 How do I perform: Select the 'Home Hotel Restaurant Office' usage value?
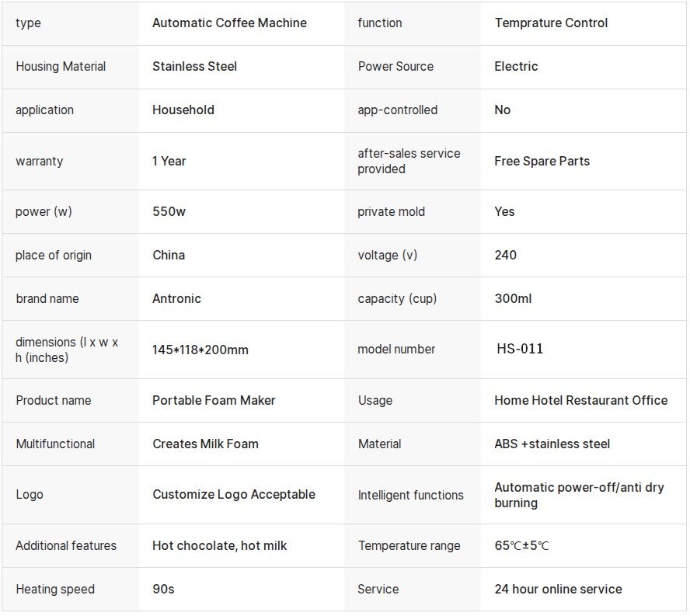coord(580,401)
